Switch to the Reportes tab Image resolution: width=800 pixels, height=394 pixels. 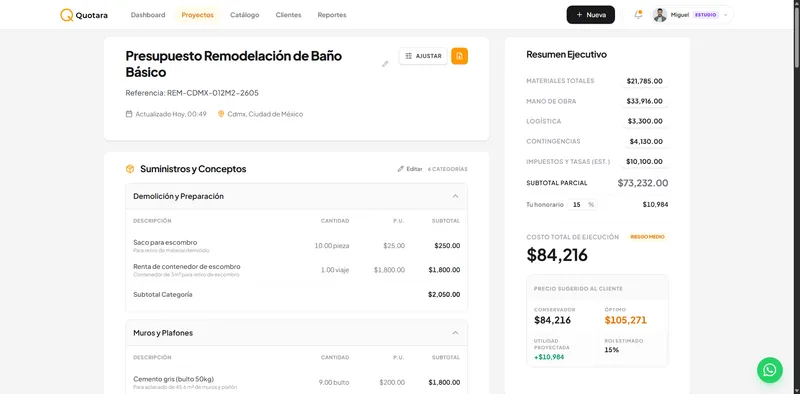(x=332, y=15)
